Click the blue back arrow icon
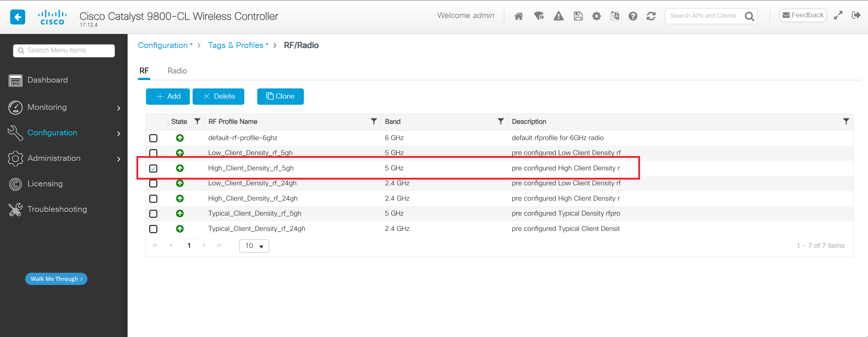This screenshot has width=868, height=337. click(18, 17)
